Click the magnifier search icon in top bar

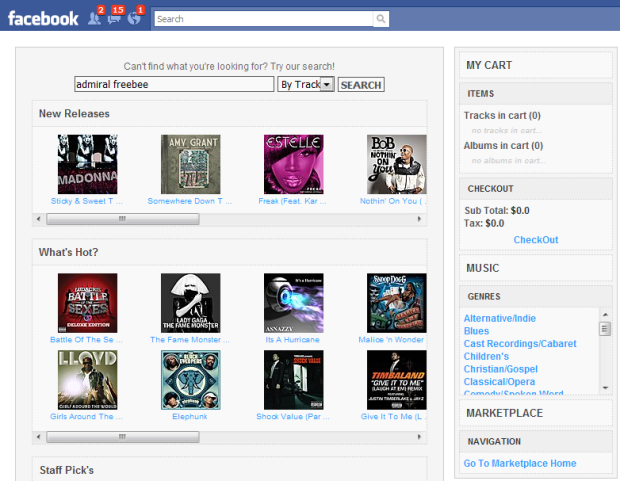pyautogui.click(x=381, y=19)
